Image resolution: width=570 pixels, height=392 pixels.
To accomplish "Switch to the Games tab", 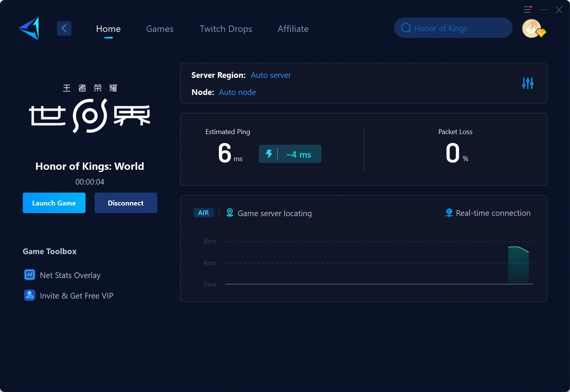I will pyautogui.click(x=160, y=29).
